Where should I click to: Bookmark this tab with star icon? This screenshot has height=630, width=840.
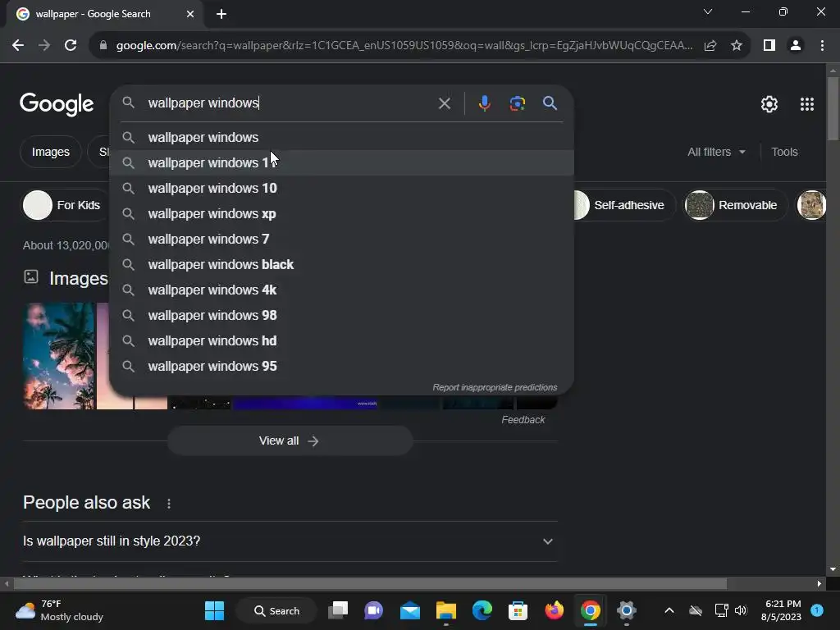(737, 46)
